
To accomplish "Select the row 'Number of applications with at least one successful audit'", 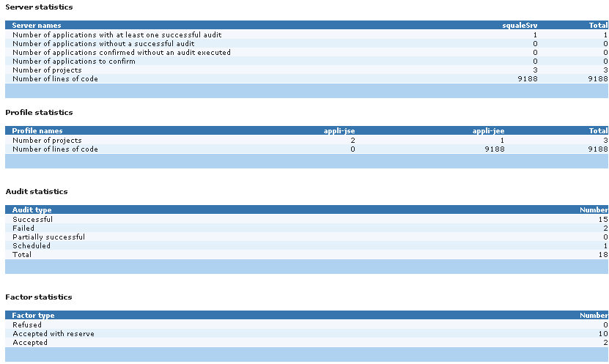I will pos(306,35).
